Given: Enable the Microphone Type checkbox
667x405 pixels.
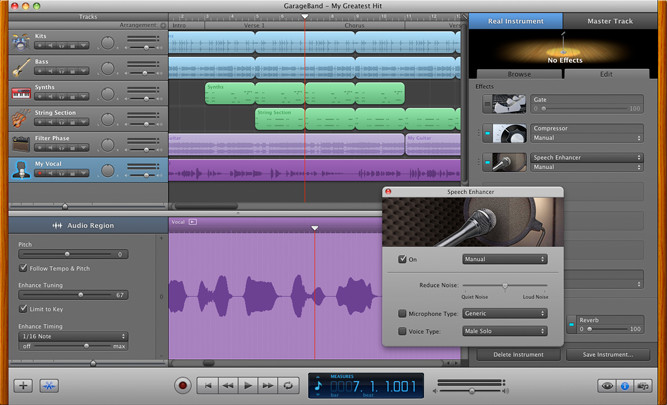Looking at the screenshot, I should coord(402,314).
